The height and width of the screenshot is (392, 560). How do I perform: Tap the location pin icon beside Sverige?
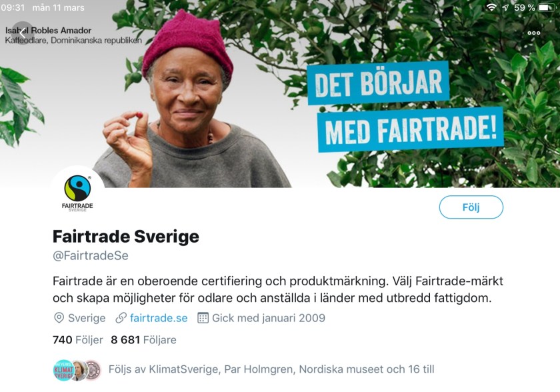point(59,318)
